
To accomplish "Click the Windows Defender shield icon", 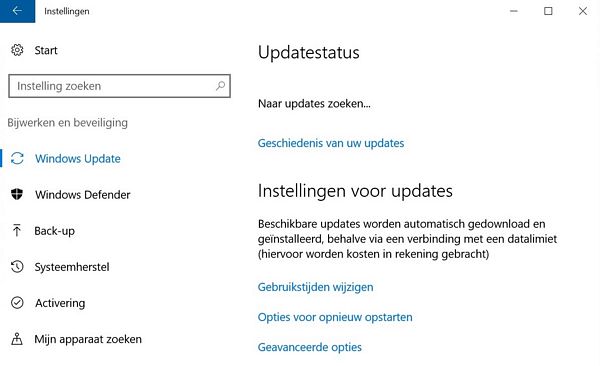I will point(17,194).
